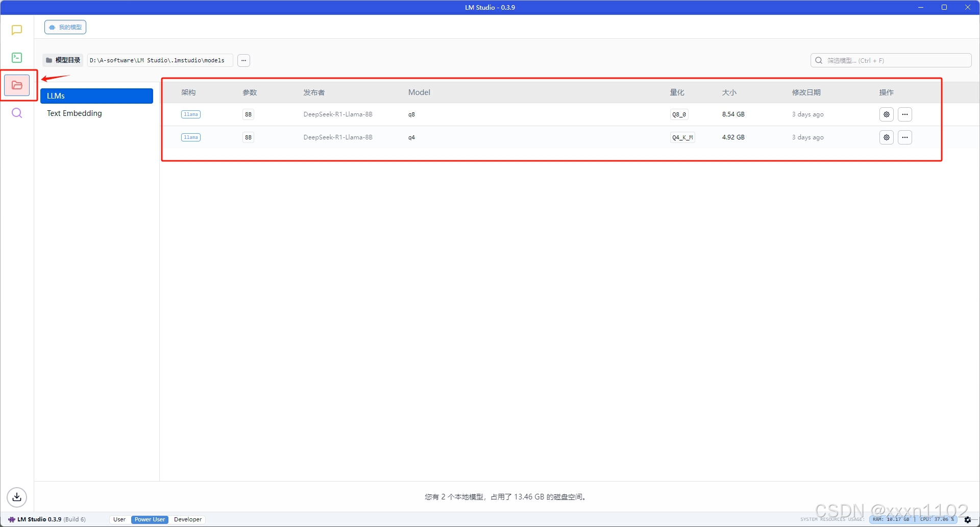This screenshot has width=980, height=527.
Task: Click the ellipsis next to models directory path
Action: (244, 60)
